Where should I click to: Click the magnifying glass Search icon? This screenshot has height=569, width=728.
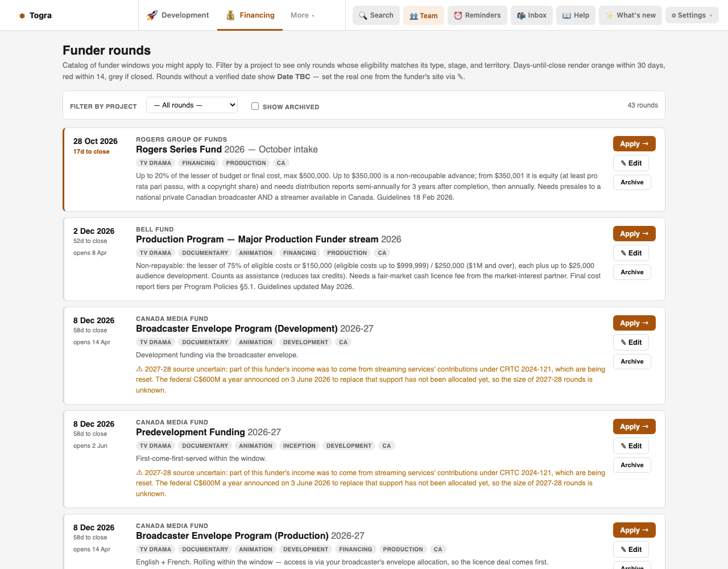pyautogui.click(x=363, y=15)
